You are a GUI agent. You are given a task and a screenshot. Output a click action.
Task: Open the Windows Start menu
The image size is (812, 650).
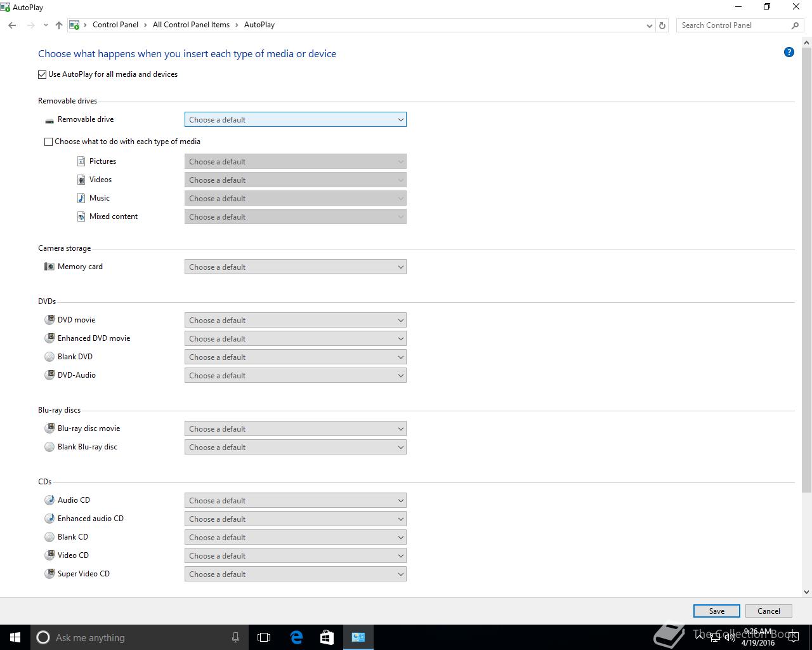coord(15,637)
